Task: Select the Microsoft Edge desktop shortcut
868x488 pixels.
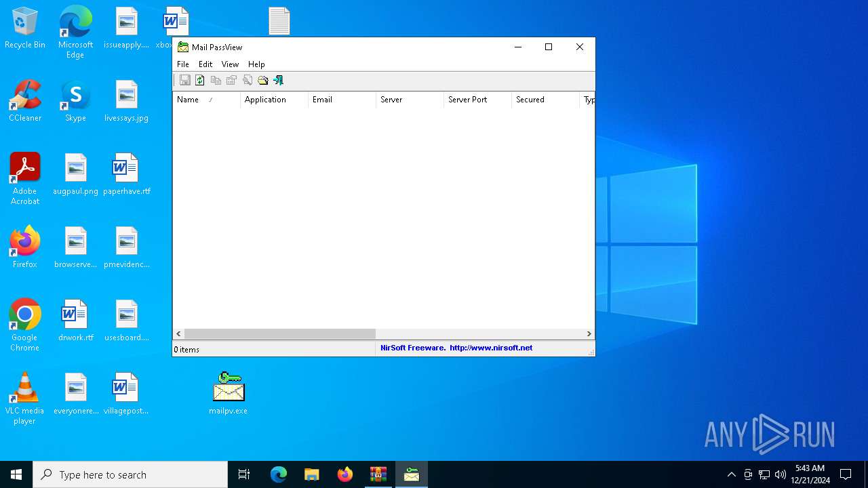Action: pyautogui.click(x=75, y=32)
